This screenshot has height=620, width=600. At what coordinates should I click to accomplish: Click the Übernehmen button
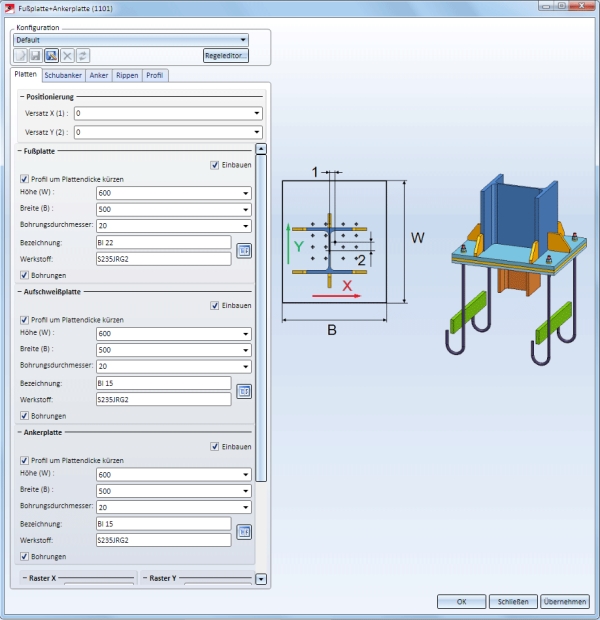point(565,601)
